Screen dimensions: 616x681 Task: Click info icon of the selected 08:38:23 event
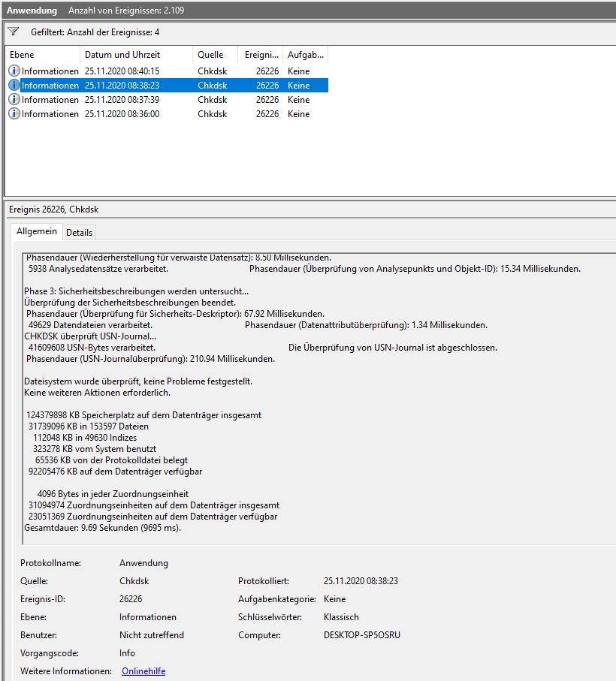tap(14, 85)
